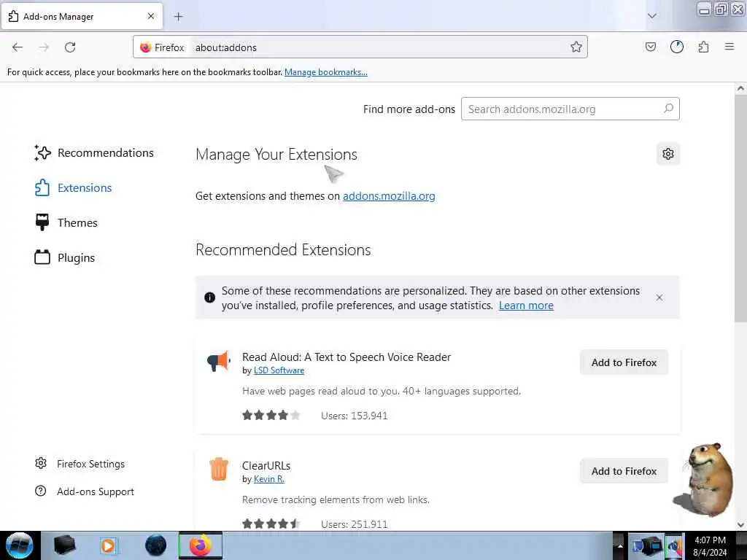Image resolution: width=747 pixels, height=560 pixels.
Task: Click the info icon in the recommendation notice
Action: pos(209,297)
